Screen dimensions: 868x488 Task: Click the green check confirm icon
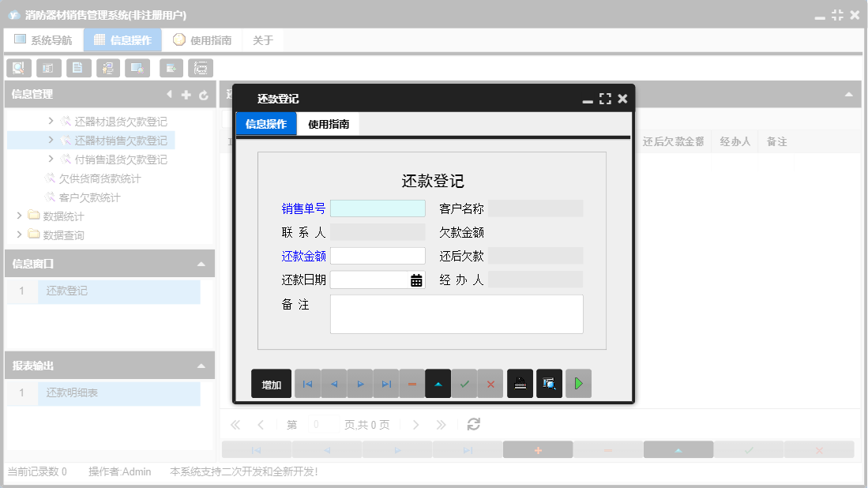pos(464,383)
